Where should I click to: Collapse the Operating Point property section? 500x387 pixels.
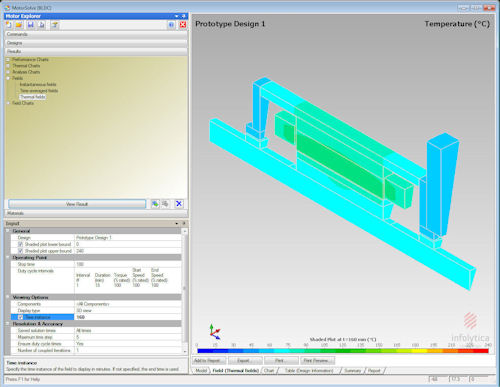8,257
